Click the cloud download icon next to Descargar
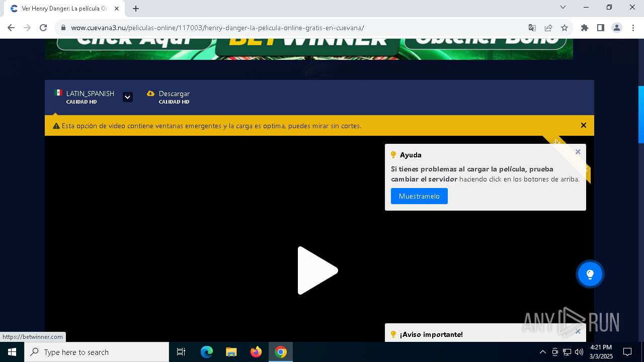The image size is (644, 362). (x=150, y=94)
